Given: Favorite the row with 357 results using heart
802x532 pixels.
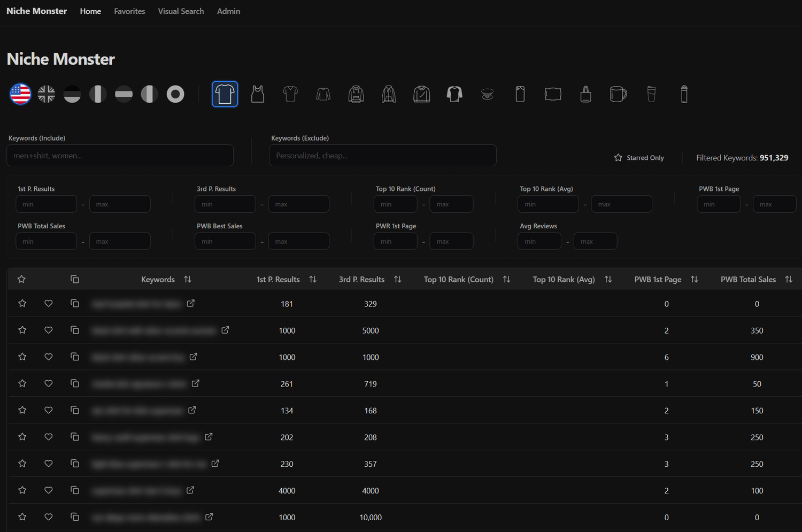Looking at the screenshot, I should coord(49,464).
